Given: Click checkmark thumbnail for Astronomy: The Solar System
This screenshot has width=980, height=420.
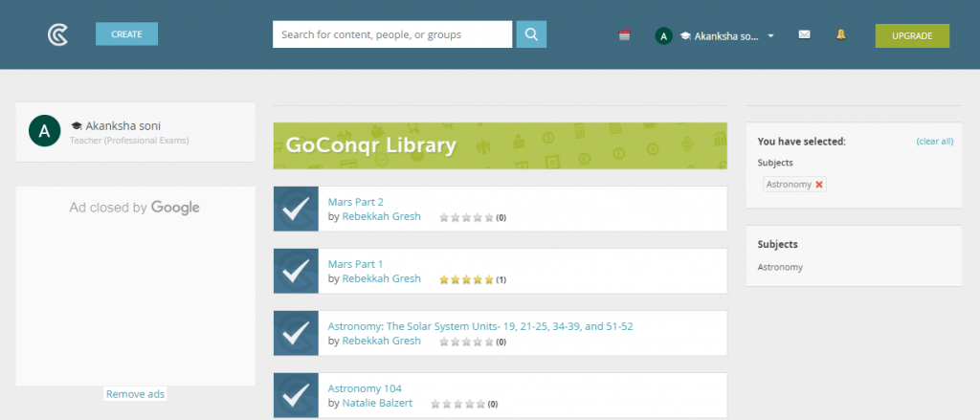Looking at the screenshot, I should [297, 333].
